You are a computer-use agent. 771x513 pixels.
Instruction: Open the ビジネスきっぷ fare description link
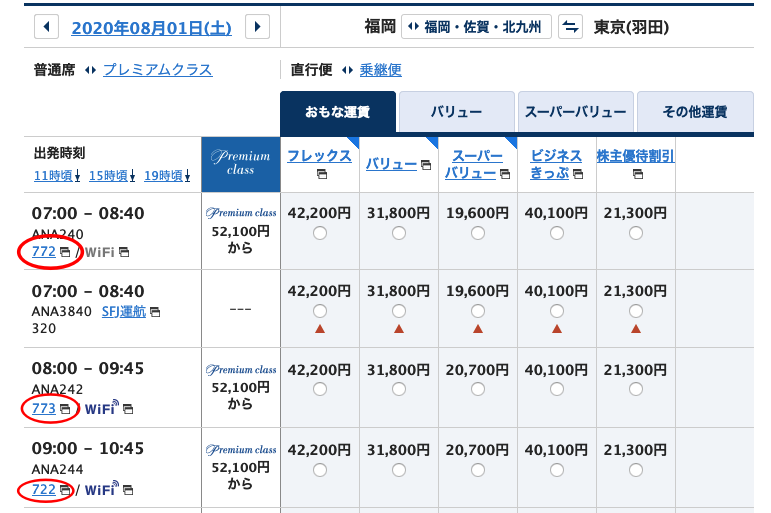click(x=556, y=164)
